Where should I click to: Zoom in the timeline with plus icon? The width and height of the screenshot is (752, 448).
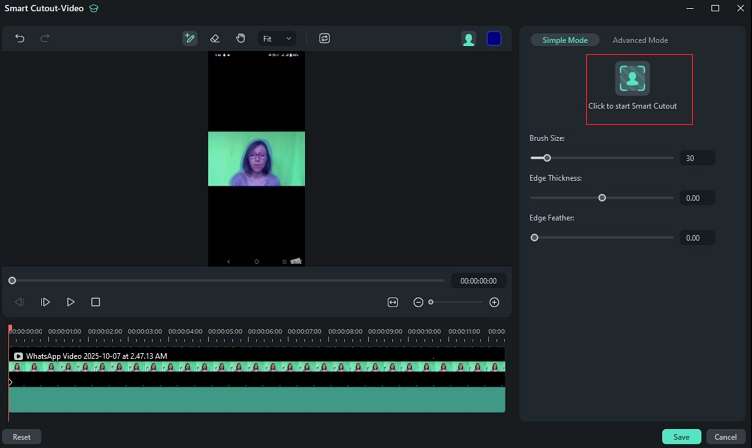[494, 302]
